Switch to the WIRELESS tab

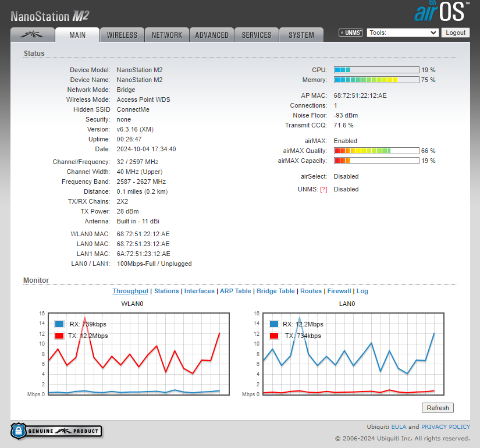point(122,35)
